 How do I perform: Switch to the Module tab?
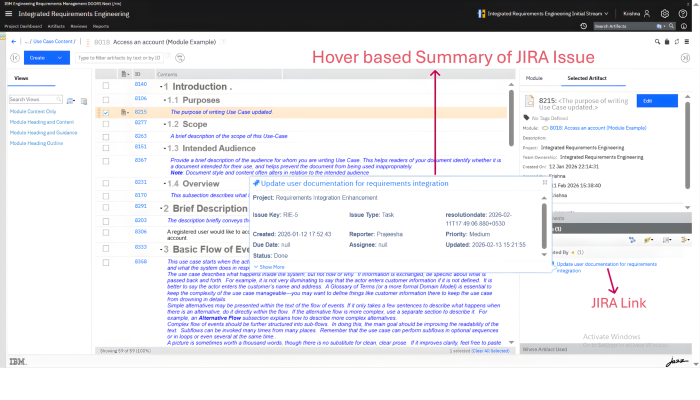tap(534, 77)
